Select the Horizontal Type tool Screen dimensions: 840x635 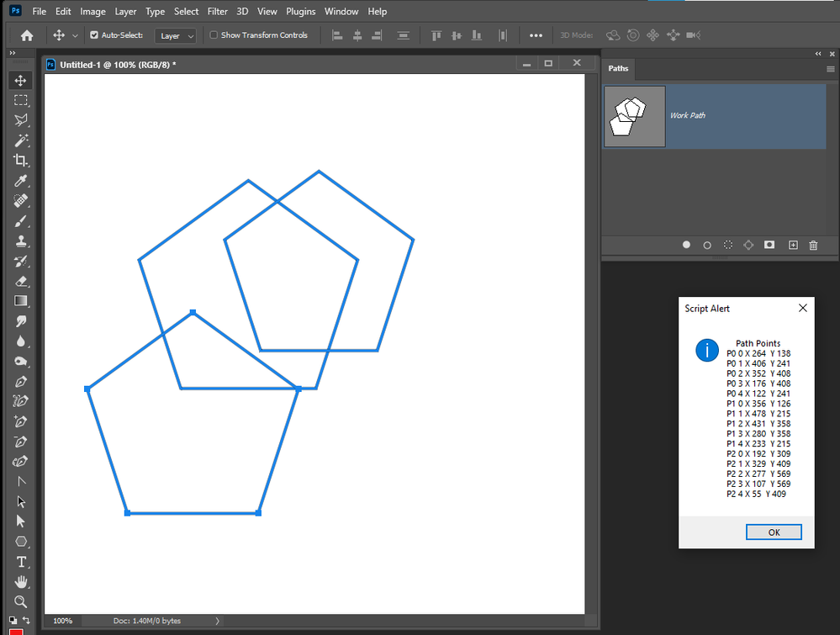20,562
